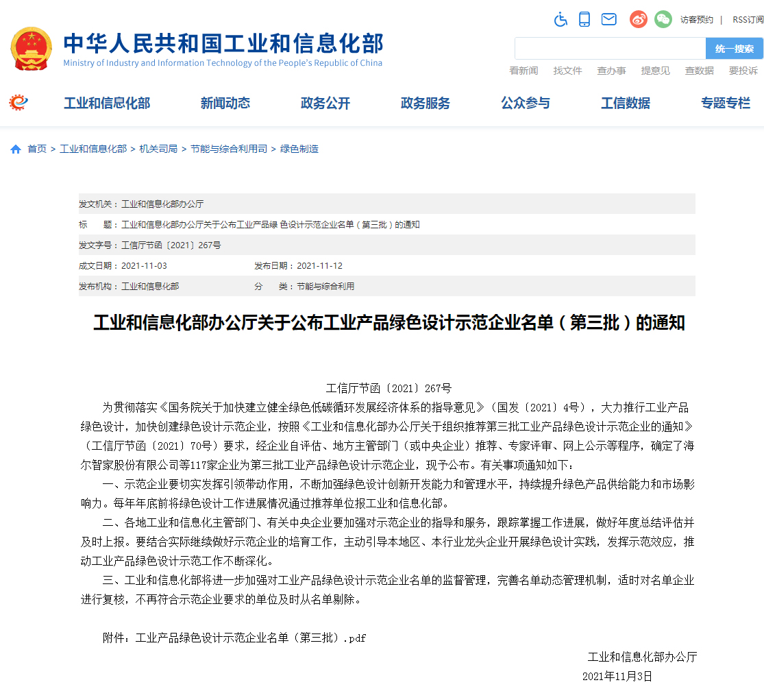This screenshot has width=764, height=700.
Task: Open the WeChat green icon
Action: (663, 19)
